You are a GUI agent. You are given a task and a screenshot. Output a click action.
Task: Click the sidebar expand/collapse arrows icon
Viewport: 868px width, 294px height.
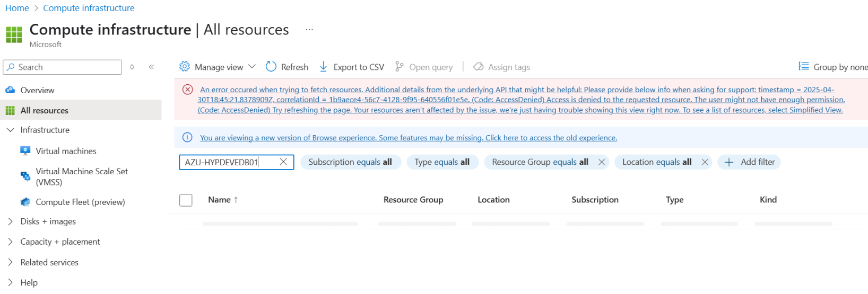tap(132, 67)
